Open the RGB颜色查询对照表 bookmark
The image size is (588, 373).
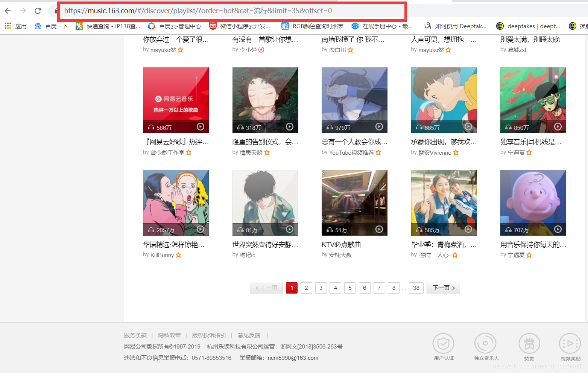[313, 26]
